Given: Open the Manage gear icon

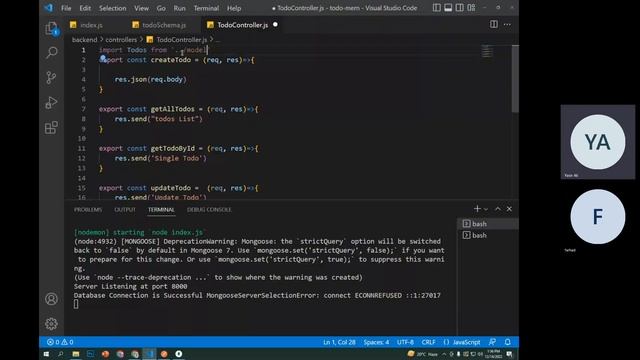Looking at the screenshot, I should click(x=51, y=324).
